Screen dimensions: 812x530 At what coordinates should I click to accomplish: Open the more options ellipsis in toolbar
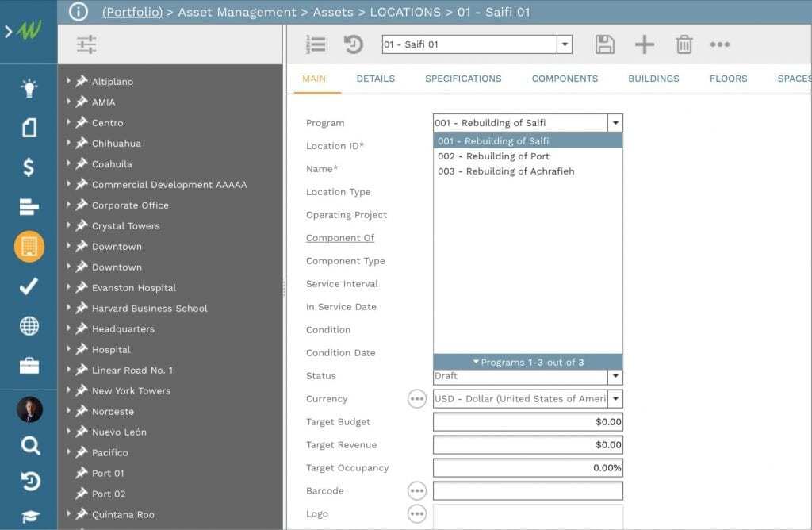(x=720, y=44)
